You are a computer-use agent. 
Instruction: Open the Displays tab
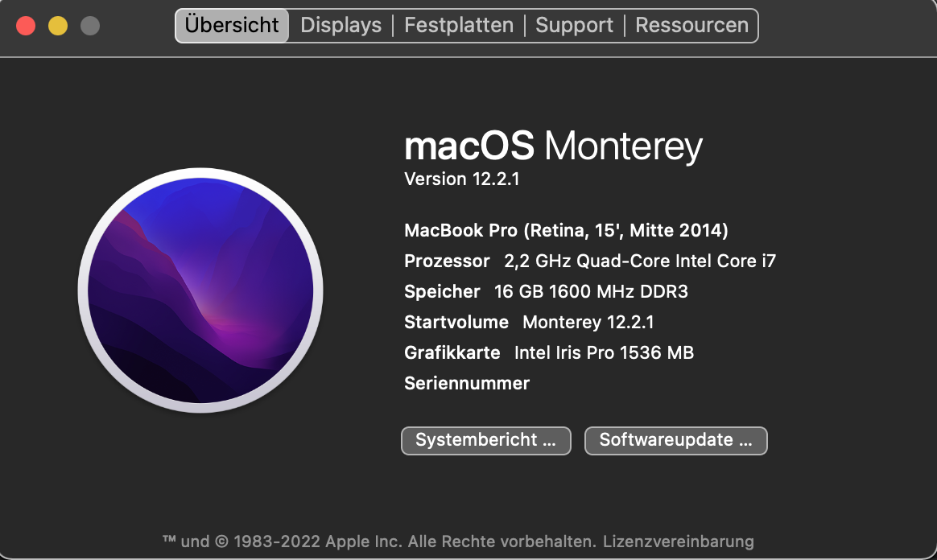pos(341,25)
